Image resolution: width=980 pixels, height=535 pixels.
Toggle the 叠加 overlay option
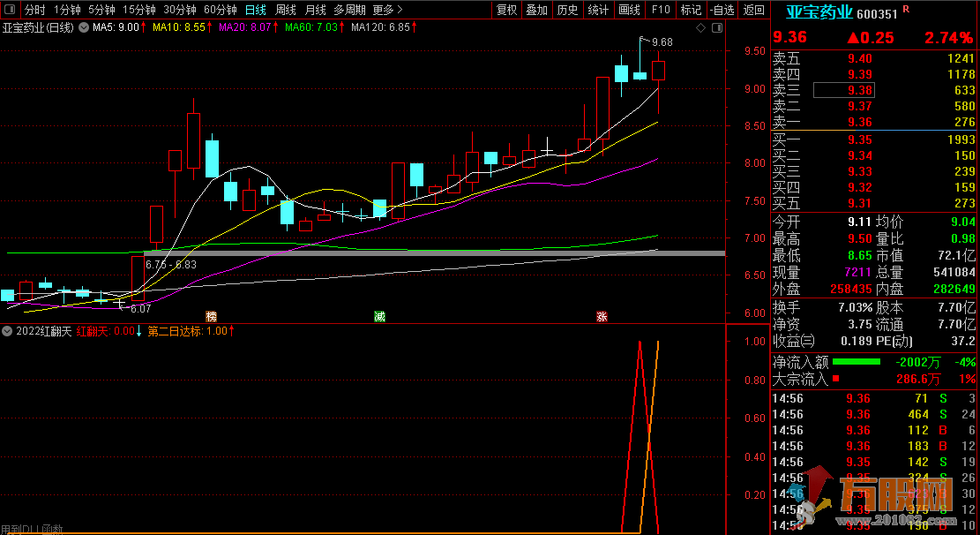click(x=536, y=10)
